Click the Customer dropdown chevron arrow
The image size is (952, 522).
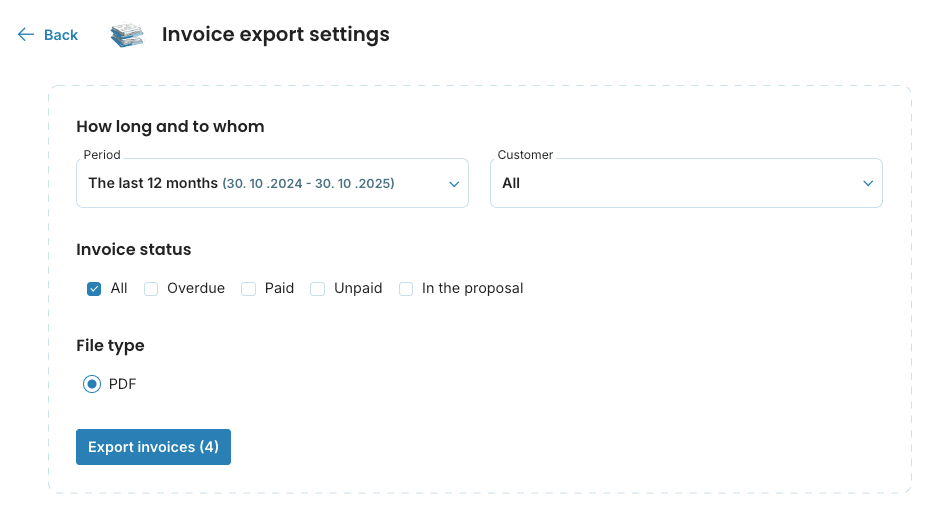tap(867, 184)
